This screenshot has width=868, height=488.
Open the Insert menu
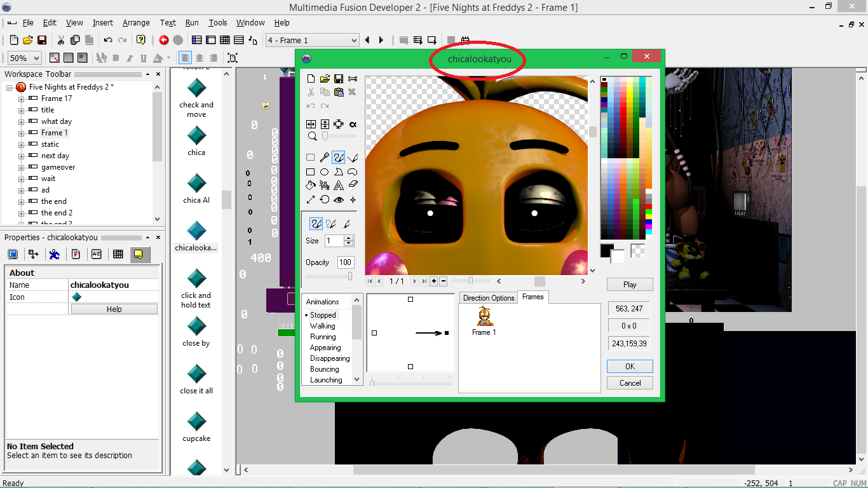coord(103,22)
